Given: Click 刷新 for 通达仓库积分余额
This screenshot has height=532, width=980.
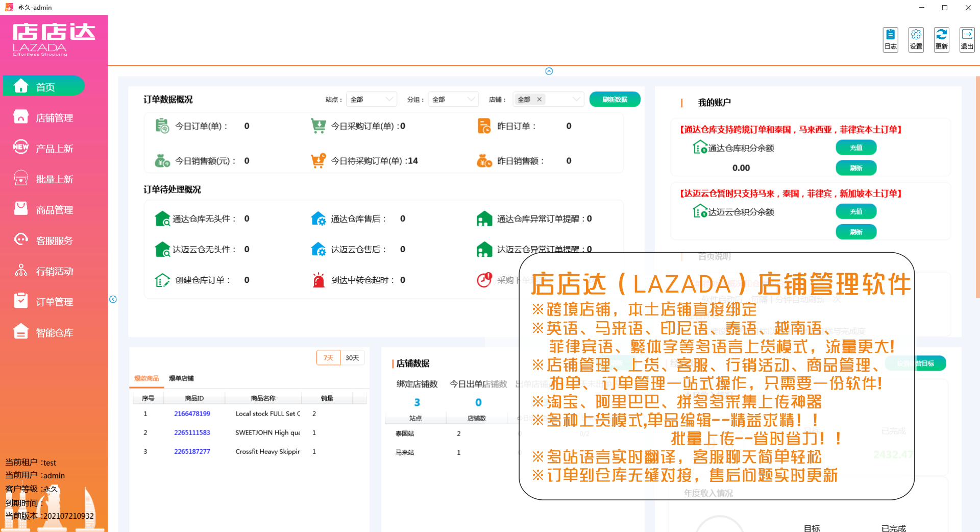Looking at the screenshot, I should 856,167.
